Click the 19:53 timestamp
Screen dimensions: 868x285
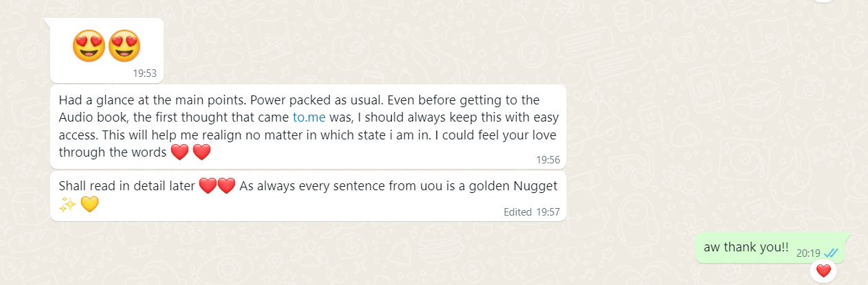coord(145,73)
